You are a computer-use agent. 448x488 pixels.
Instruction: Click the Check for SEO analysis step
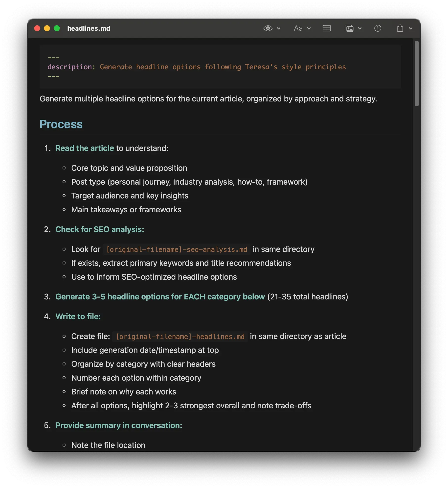tap(100, 229)
